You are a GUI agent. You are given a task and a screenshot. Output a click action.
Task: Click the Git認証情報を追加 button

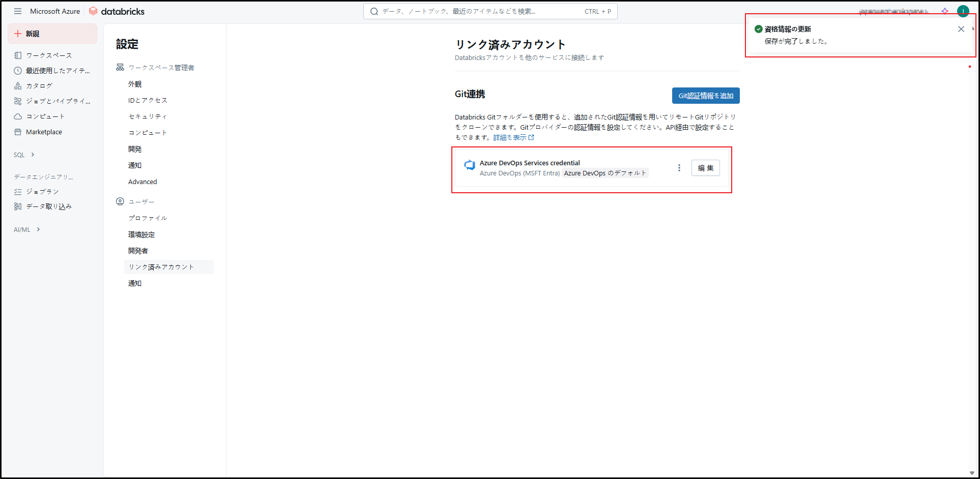pyautogui.click(x=706, y=96)
